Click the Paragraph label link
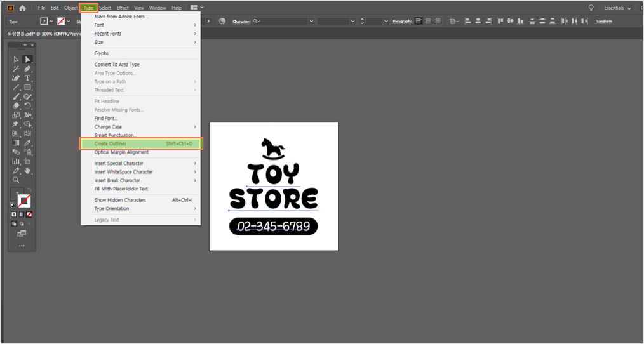This screenshot has height=344, width=644. pyautogui.click(x=401, y=22)
